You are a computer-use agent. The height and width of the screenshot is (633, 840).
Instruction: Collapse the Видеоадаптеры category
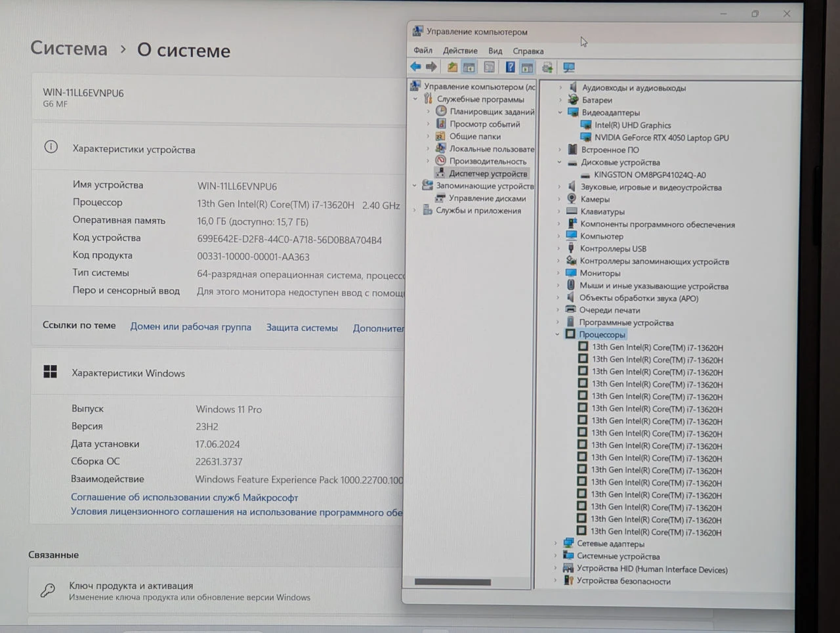(x=560, y=112)
